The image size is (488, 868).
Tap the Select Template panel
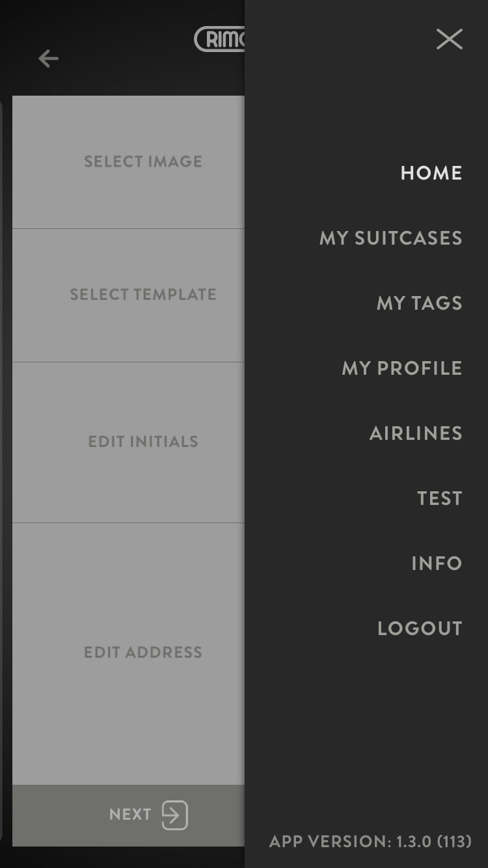(x=129, y=295)
